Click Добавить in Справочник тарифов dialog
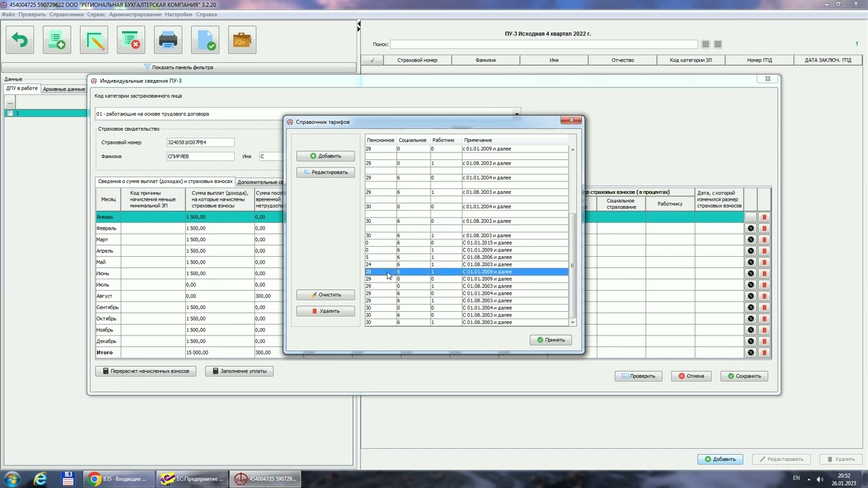This screenshot has width=868, height=488. pos(325,156)
